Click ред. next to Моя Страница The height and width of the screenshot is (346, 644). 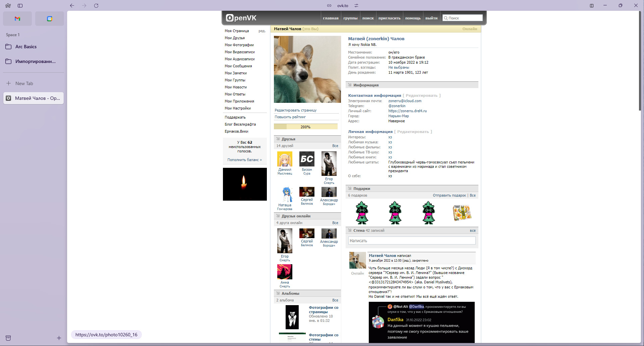(x=262, y=31)
